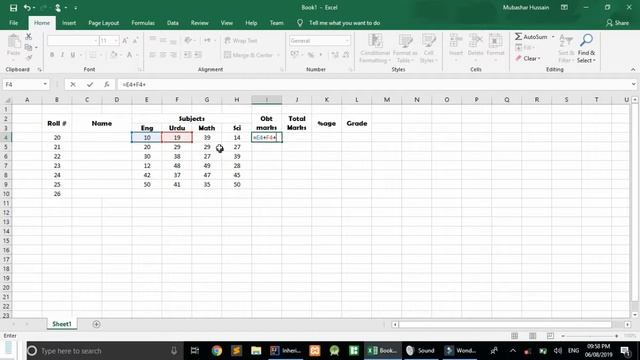Confirm formula with the checkmark icon
Viewport: 640px width, 360px height.
point(90,84)
